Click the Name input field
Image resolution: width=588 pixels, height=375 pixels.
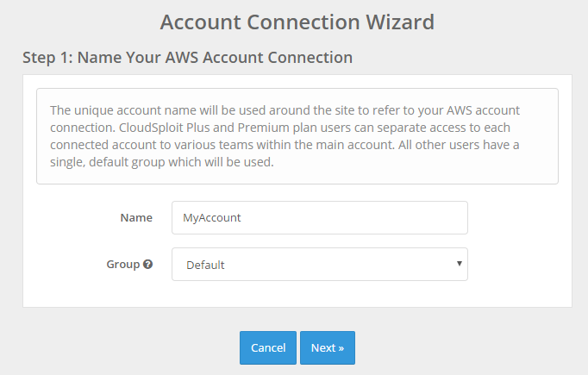(x=320, y=217)
